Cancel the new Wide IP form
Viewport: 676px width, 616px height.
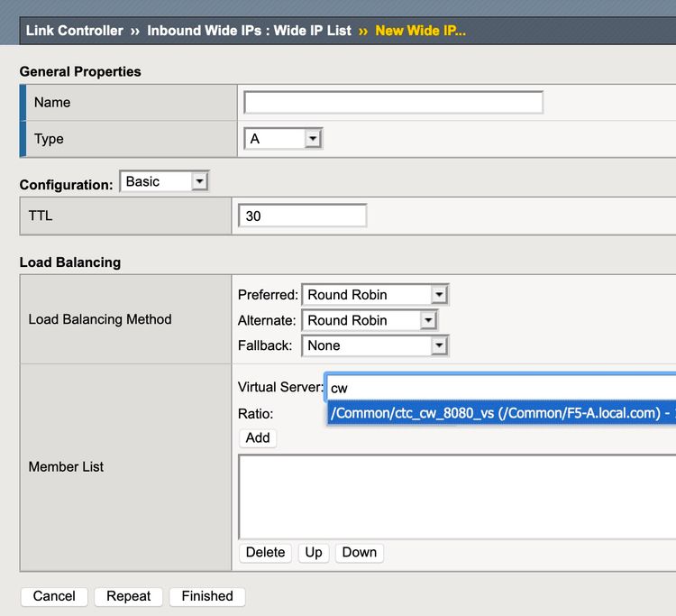(54, 596)
